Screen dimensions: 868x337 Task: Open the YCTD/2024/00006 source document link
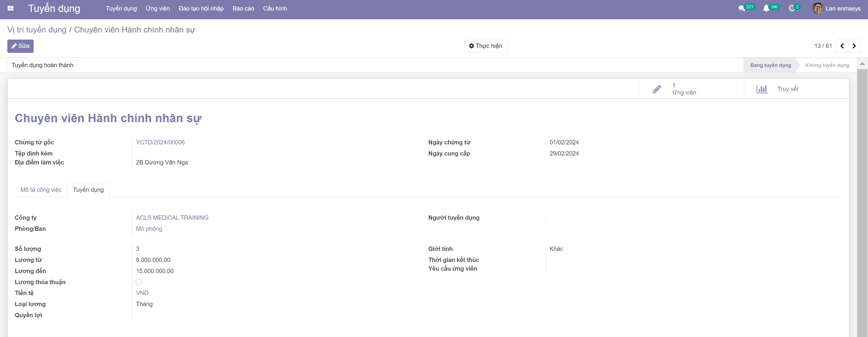(160, 142)
